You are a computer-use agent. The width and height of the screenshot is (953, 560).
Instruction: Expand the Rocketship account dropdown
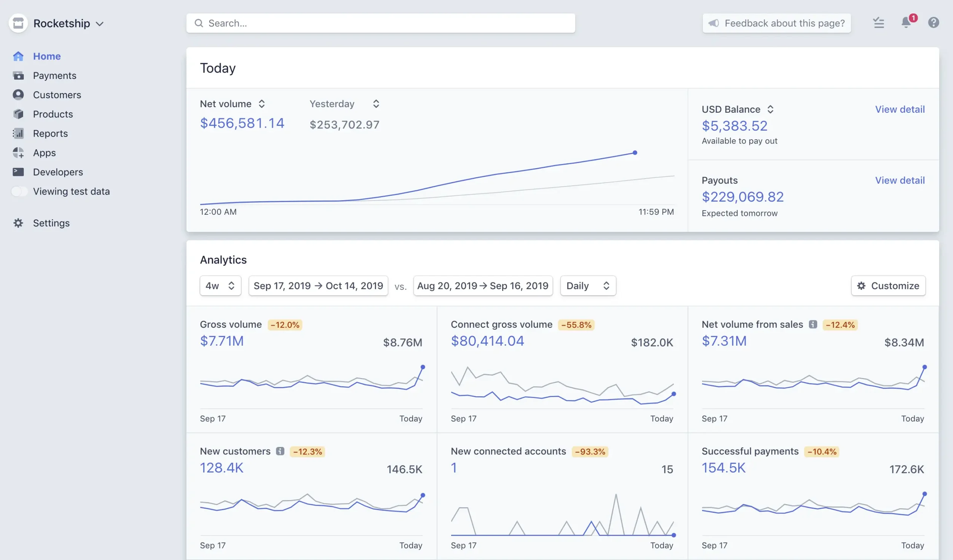(x=100, y=24)
